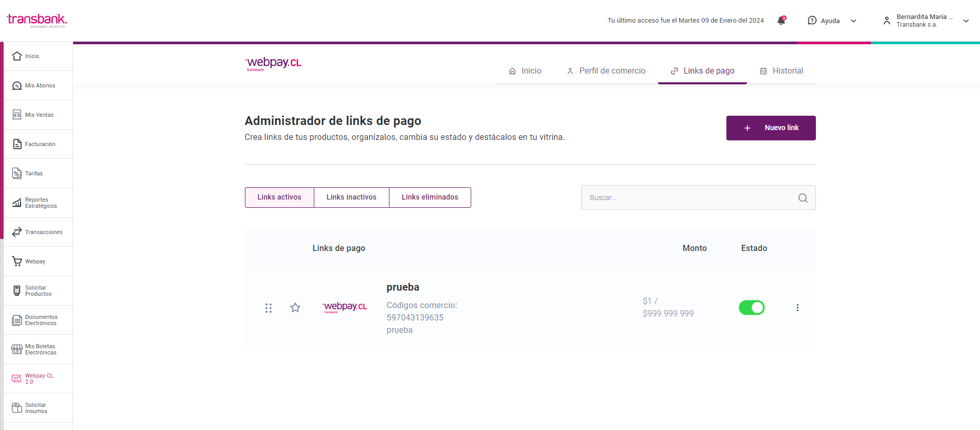
Task: Click the Nuevo link button
Action: pyautogui.click(x=771, y=128)
